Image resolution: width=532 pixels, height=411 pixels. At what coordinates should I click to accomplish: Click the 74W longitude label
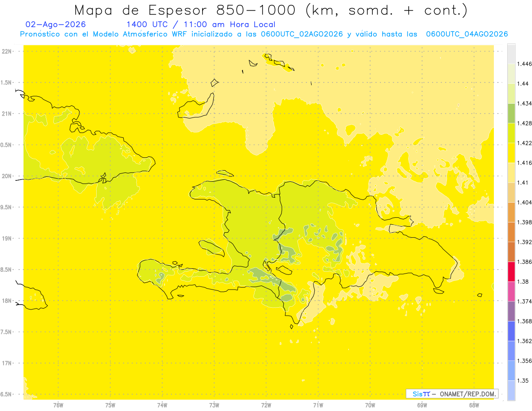(x=162, y=405)
